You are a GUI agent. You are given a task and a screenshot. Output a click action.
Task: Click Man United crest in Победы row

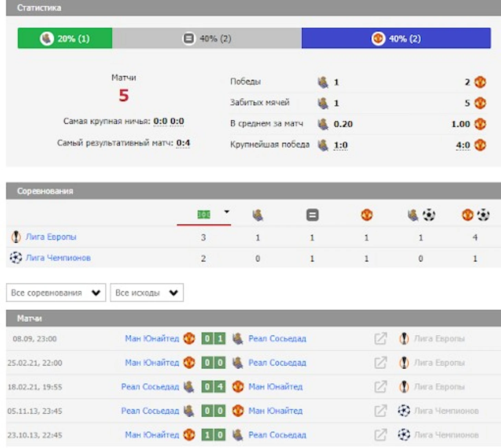pyautogui.click(x=480, y=82)
